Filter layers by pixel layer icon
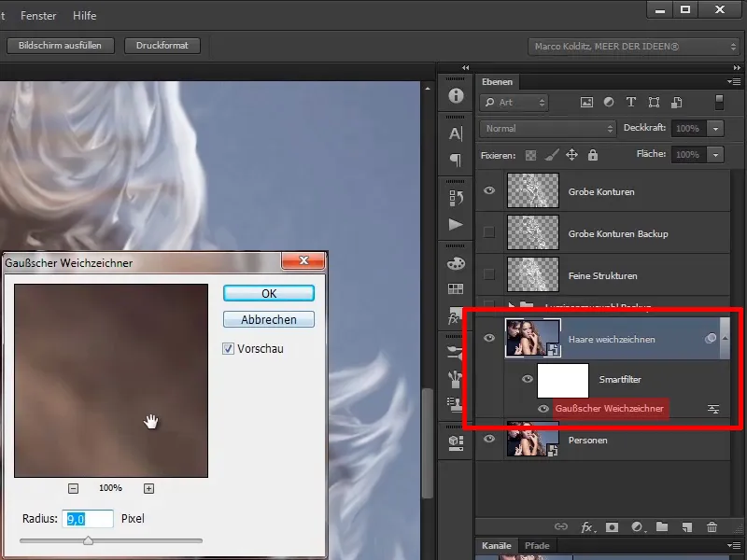The image size is (747, 560). click(x=586, y=103)
